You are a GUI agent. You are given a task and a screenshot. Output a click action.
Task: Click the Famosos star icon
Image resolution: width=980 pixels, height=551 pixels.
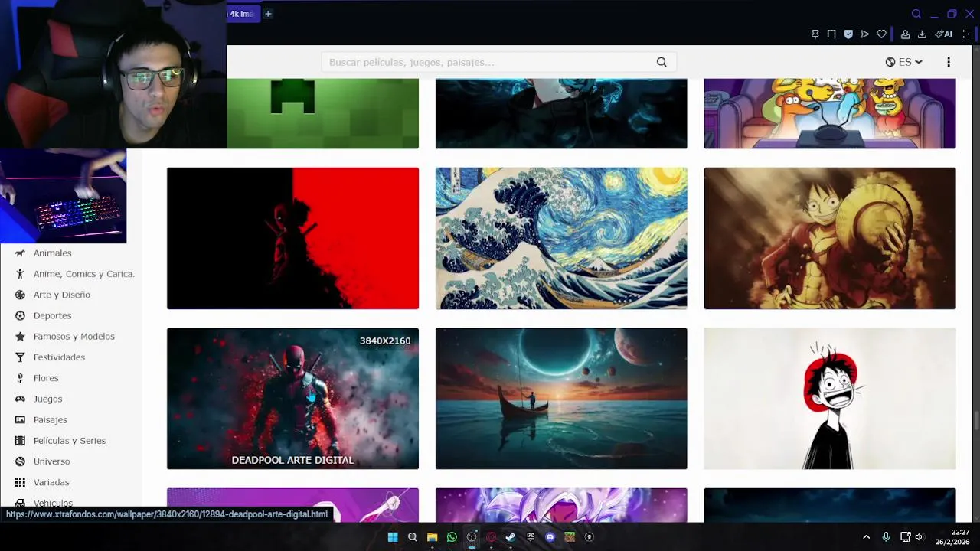tap(20, 337)
